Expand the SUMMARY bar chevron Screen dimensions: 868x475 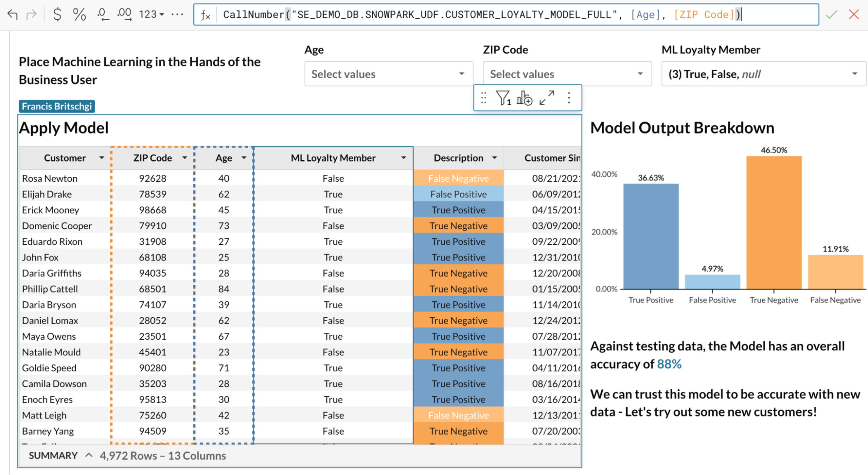pyautogui.click(x=89, y=455)
